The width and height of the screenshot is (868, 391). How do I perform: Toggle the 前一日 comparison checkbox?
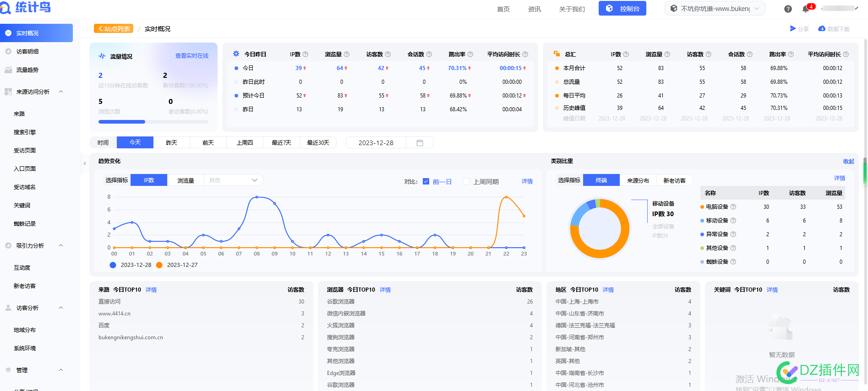click(x=426, y=181)
